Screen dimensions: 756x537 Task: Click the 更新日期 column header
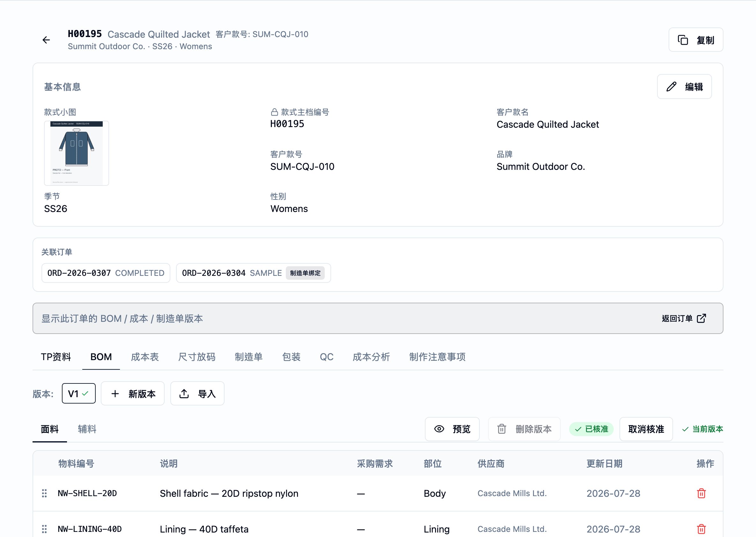tap(604, 464)
